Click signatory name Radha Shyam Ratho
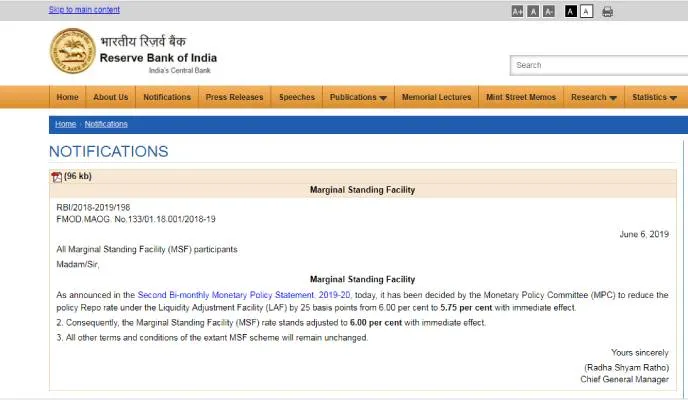Image resolution: width=688 pixels, height=400 pixels. (x=627, y=368)
